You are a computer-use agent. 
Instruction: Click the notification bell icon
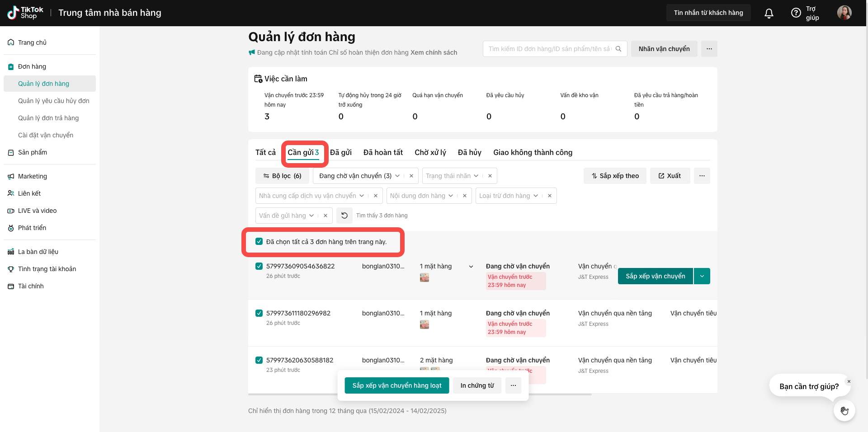click(769, 13)
